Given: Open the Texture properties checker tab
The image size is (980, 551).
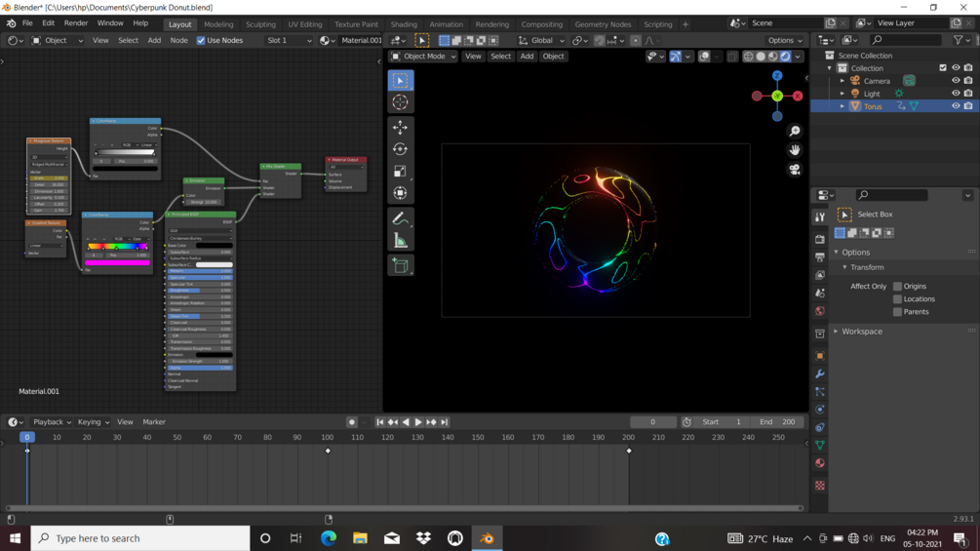Looking at the screenshot, I should click(x=820, y=486).
